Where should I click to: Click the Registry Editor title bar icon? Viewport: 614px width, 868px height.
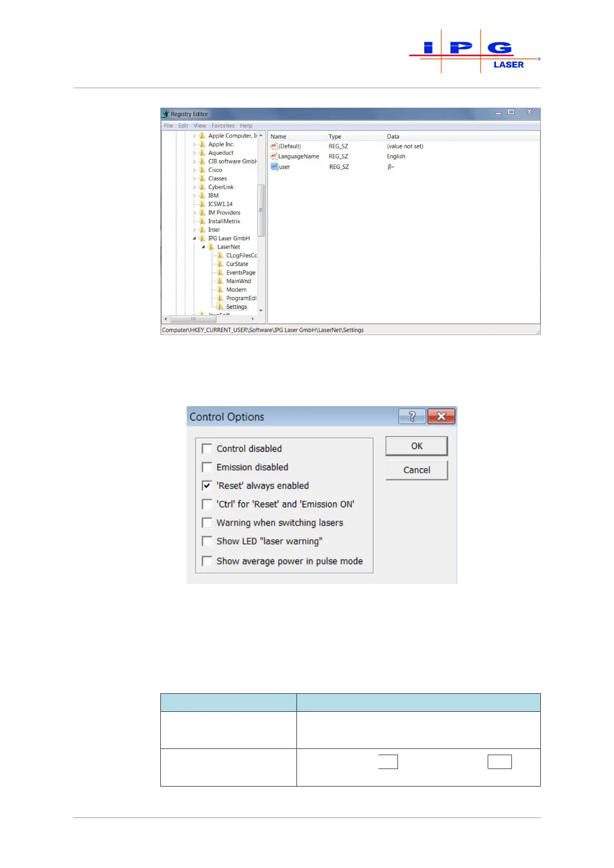pyautogui.click(x=165, y=114)
